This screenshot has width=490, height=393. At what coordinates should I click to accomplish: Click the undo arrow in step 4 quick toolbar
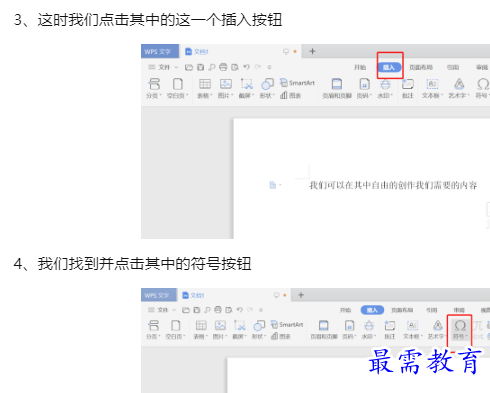pos(239,310)
